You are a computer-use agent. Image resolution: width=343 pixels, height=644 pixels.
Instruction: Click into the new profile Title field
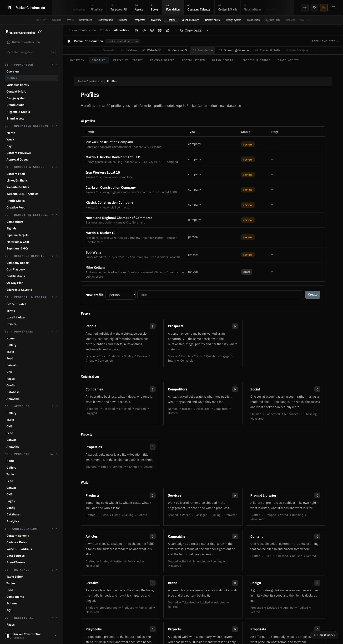click(x=220, y=295)
